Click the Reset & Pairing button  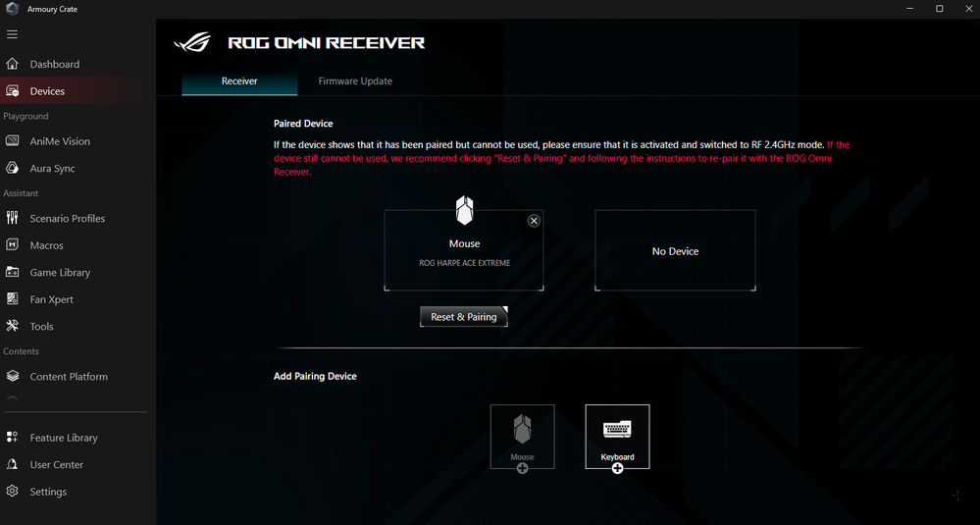(x=464, y=317)
